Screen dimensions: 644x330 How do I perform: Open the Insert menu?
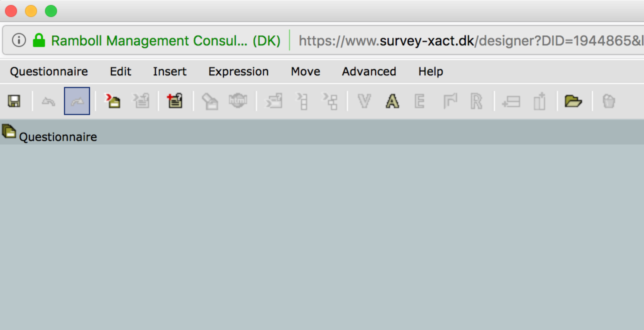coord(170,72)
